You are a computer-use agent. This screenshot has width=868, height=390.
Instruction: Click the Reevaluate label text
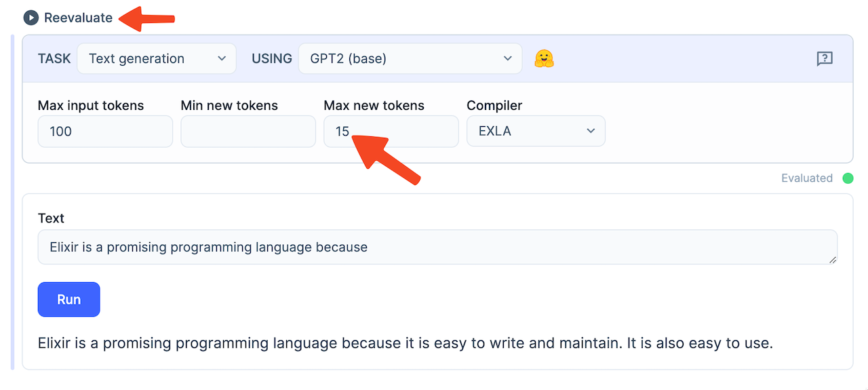coord(78,18)
